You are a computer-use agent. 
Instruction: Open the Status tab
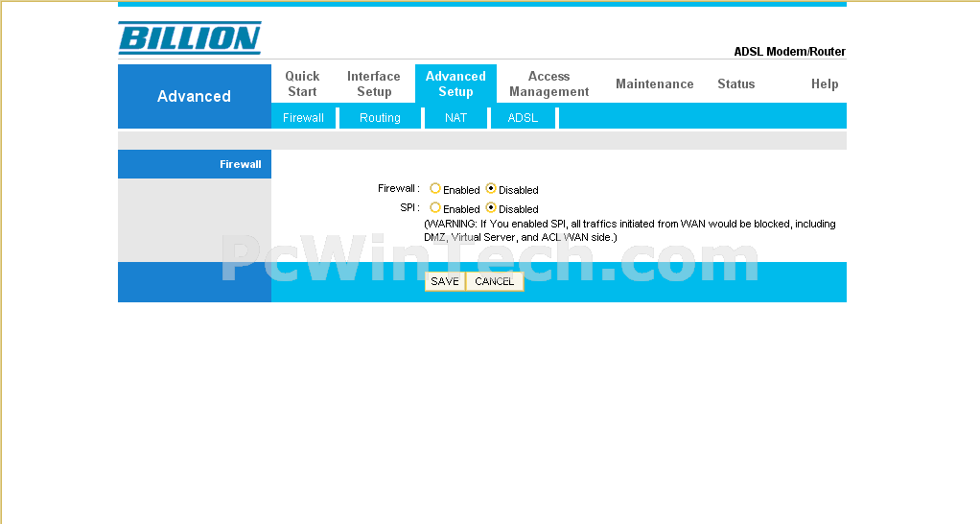click(x=736, y=83)
